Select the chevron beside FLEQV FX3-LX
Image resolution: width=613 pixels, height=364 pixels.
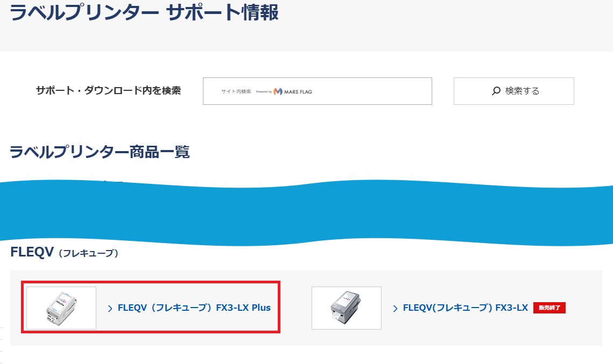394,308
